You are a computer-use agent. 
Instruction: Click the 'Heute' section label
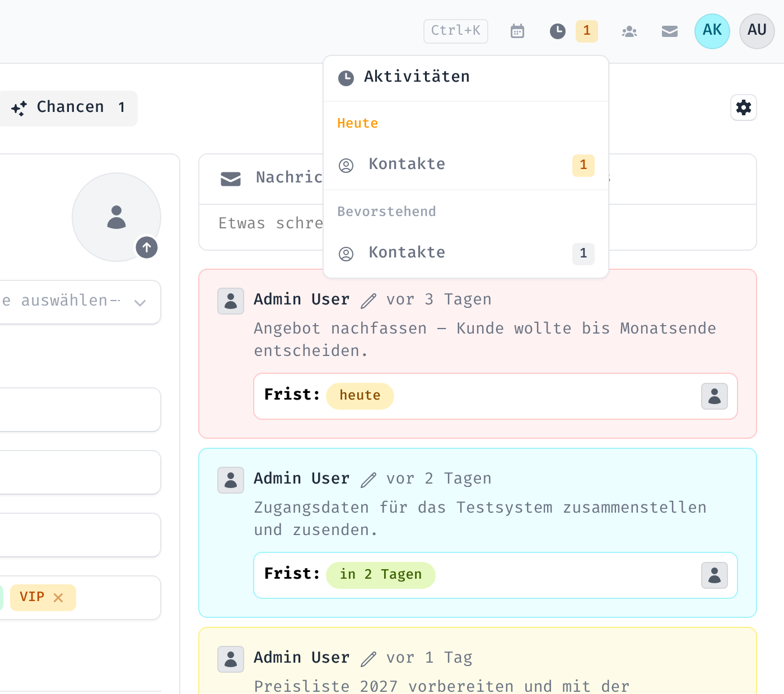[358, 124]
